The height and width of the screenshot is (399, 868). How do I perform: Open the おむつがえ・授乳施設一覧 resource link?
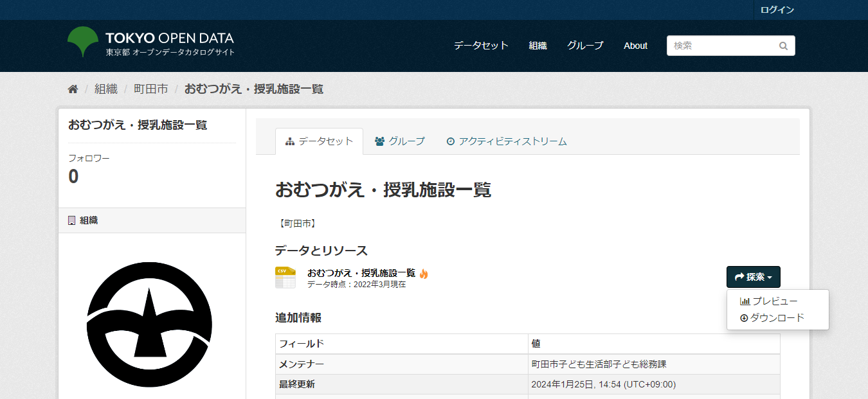361,273
